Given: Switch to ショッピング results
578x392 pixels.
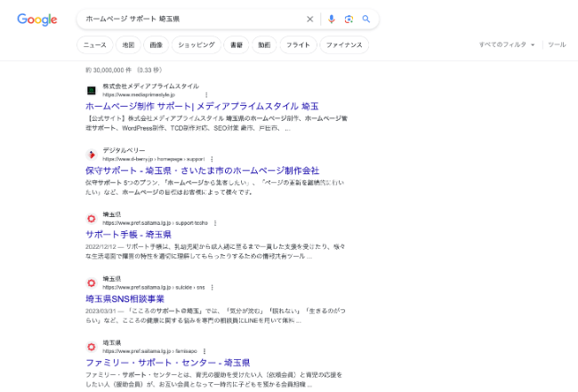Looking at the screenshot, I should 197,45.
